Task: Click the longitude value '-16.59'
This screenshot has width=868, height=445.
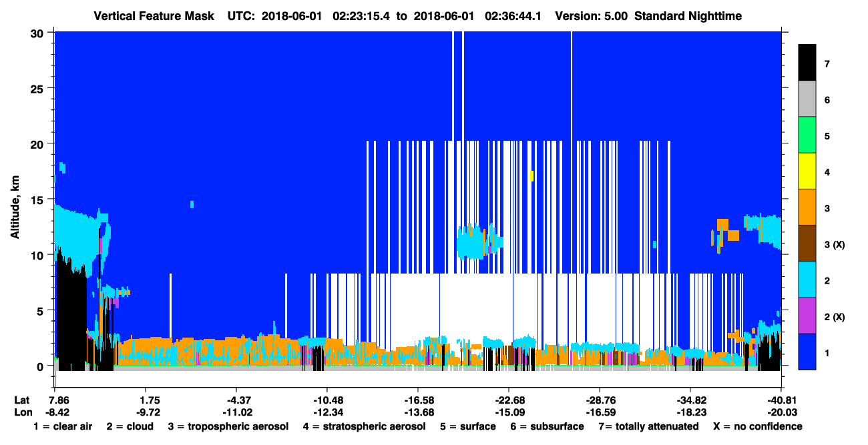Action: (600, 412)
